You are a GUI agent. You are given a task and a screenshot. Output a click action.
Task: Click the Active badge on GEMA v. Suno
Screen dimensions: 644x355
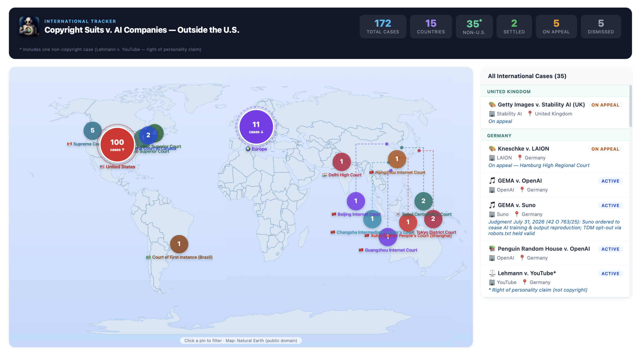click(x=610, y=205)
